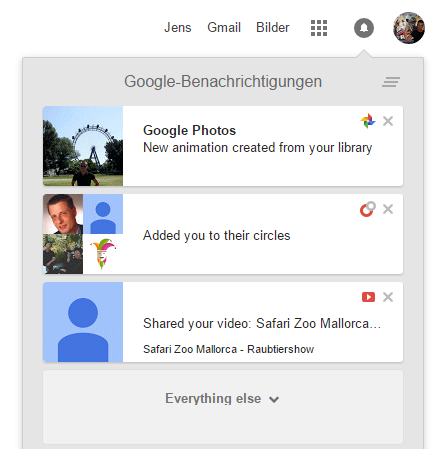Open New animation created from your library
This screenshot has height=449, width=440.
[257, 148]
